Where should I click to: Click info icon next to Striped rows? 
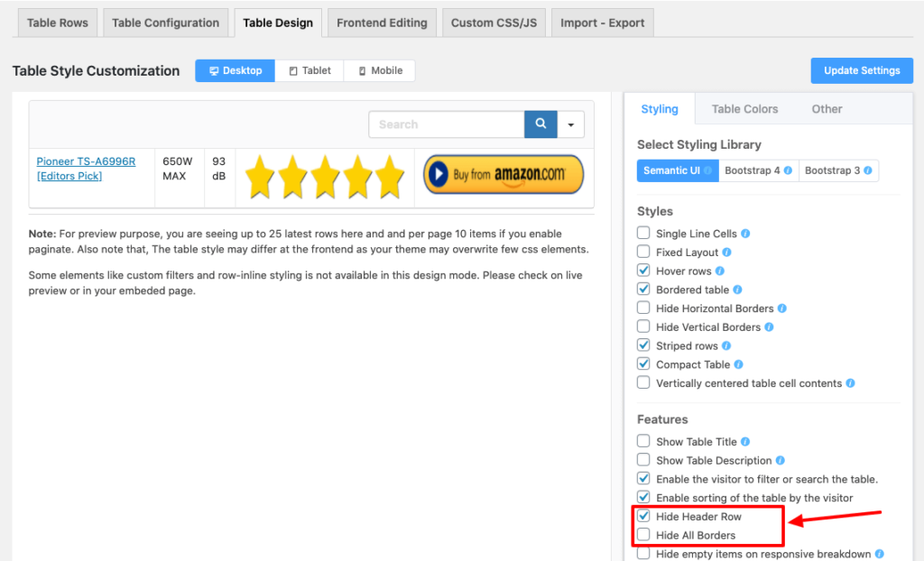pos(726,345)
